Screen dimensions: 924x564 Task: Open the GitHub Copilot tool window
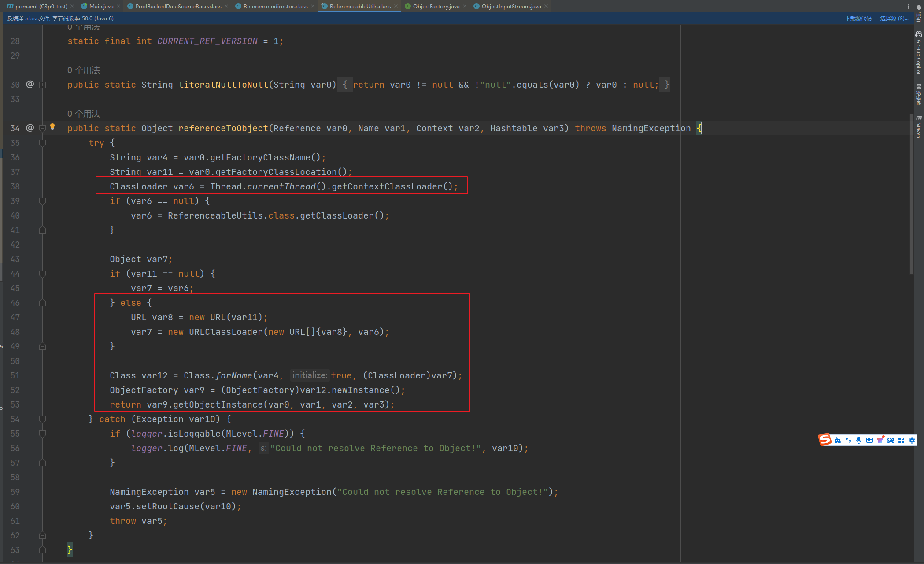[919, 53]
